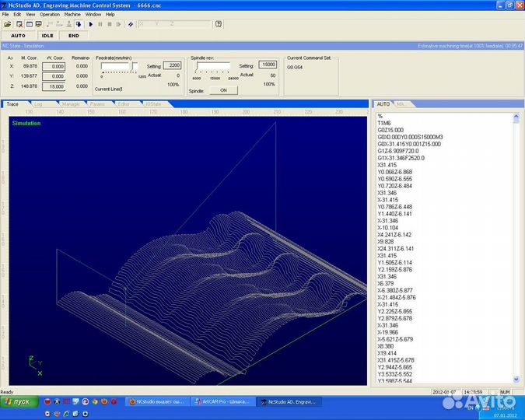
Task: Open the Operation menu
Action: coord(50,14)
